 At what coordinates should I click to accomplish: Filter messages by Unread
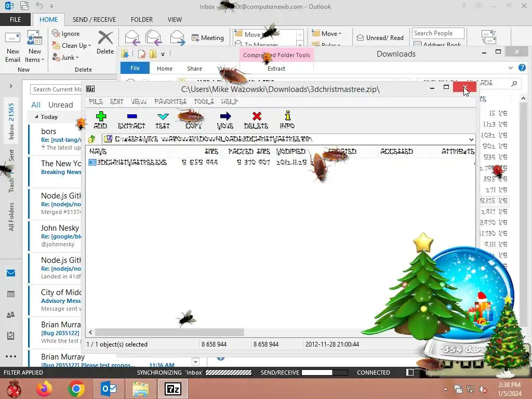point(60,105)
